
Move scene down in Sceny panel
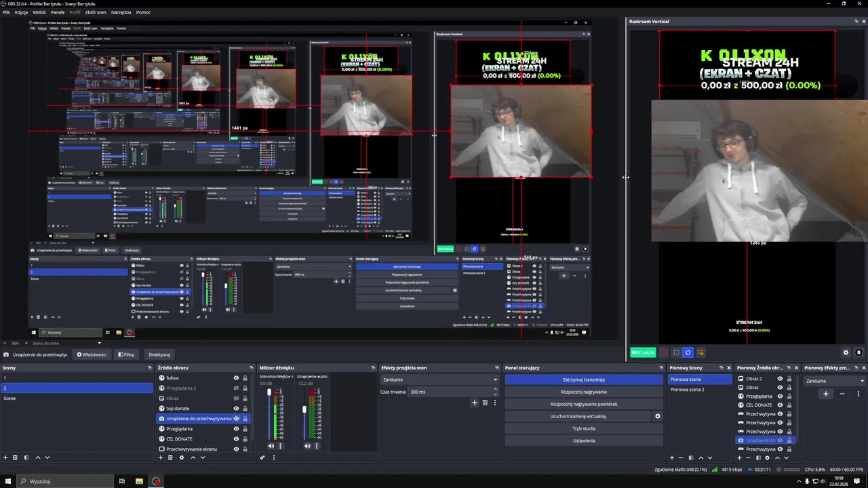click(x=47, y=457)
